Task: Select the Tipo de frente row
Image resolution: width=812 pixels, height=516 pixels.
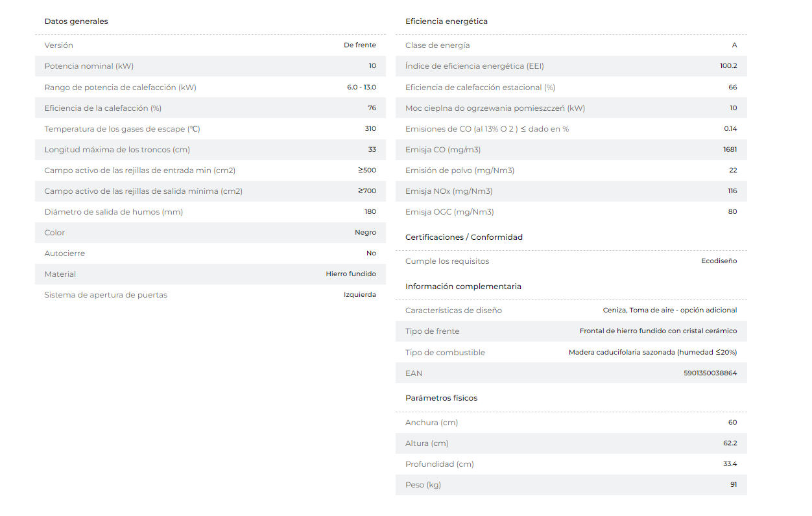Action: tap(571, 331)
